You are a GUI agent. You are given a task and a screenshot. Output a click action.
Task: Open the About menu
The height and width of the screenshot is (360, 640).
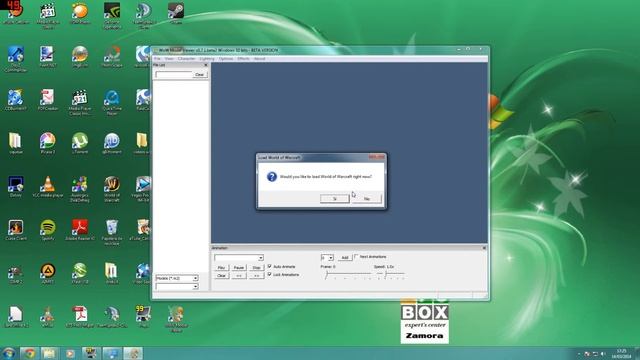point(260,59)
